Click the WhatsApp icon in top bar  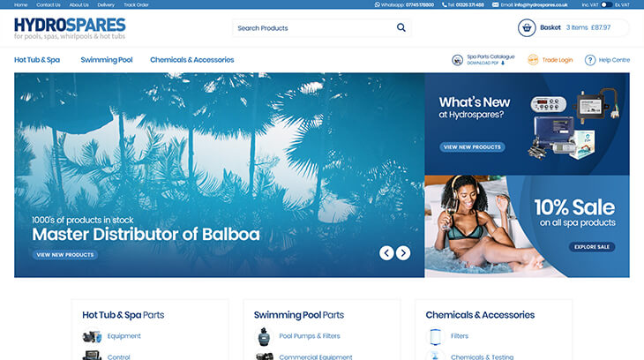click(377, 4)
